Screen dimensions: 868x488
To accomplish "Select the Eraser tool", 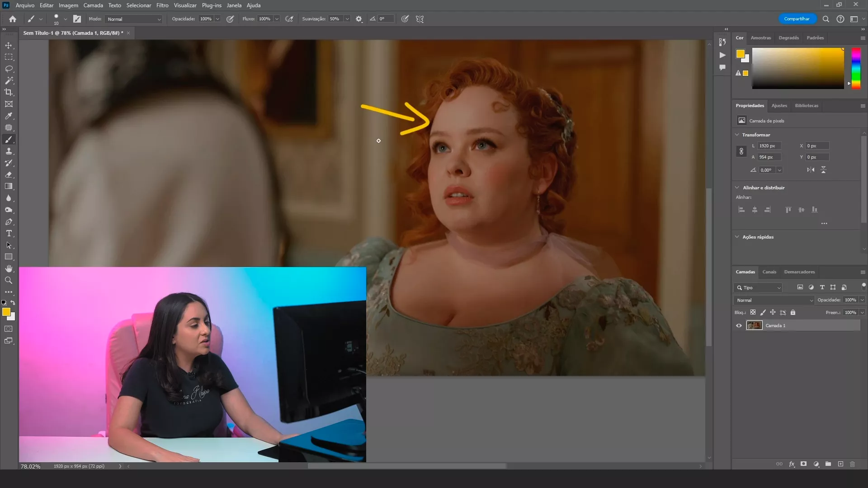I will pyautogui.click(x=9, y=174).
